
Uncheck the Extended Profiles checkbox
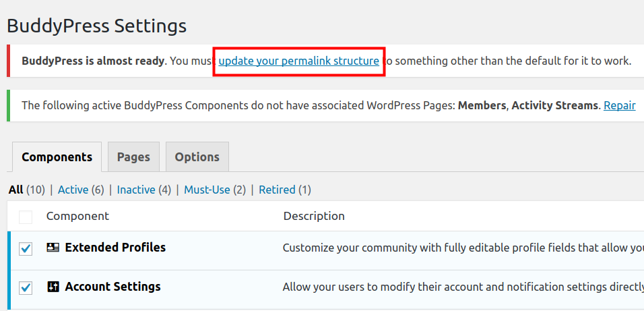[26, 248]
